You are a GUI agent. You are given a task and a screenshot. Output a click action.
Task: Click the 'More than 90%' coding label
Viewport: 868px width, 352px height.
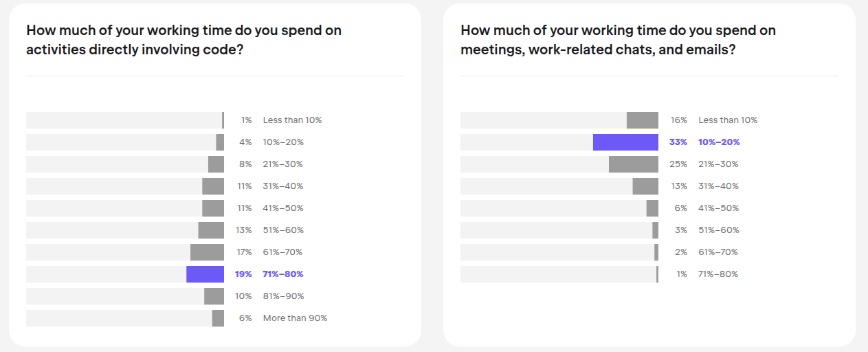pos(295,318)
